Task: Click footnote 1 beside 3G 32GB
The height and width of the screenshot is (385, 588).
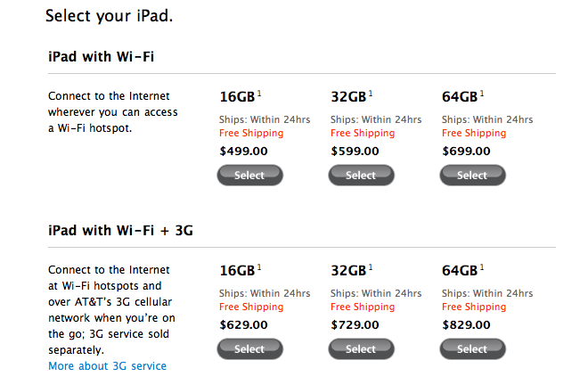Action: (371, 267)
